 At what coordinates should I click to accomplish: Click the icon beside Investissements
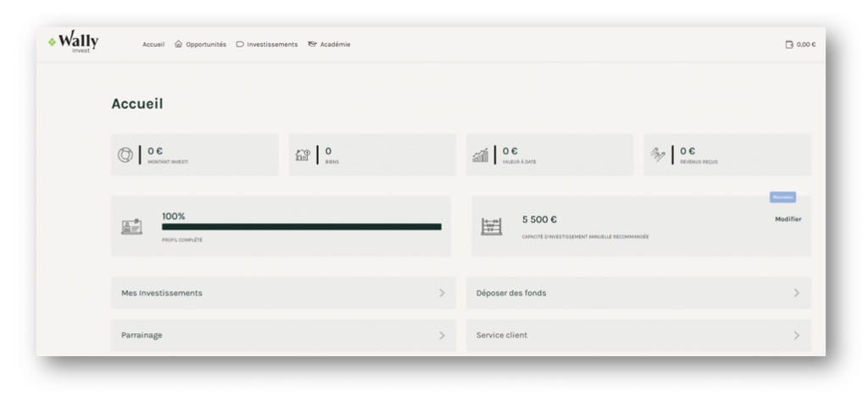click(x=240, y=44)
